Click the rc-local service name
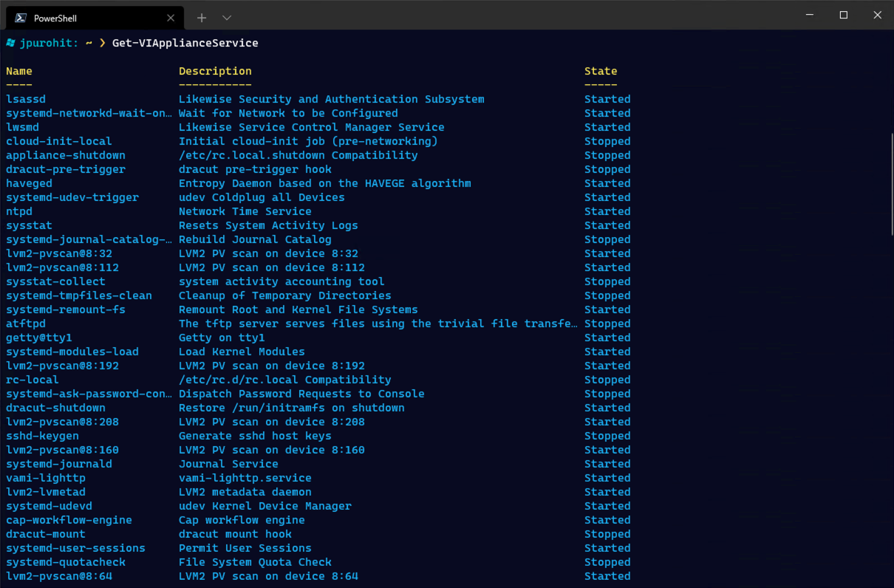 pyautogui.click(x=33, y=380)
